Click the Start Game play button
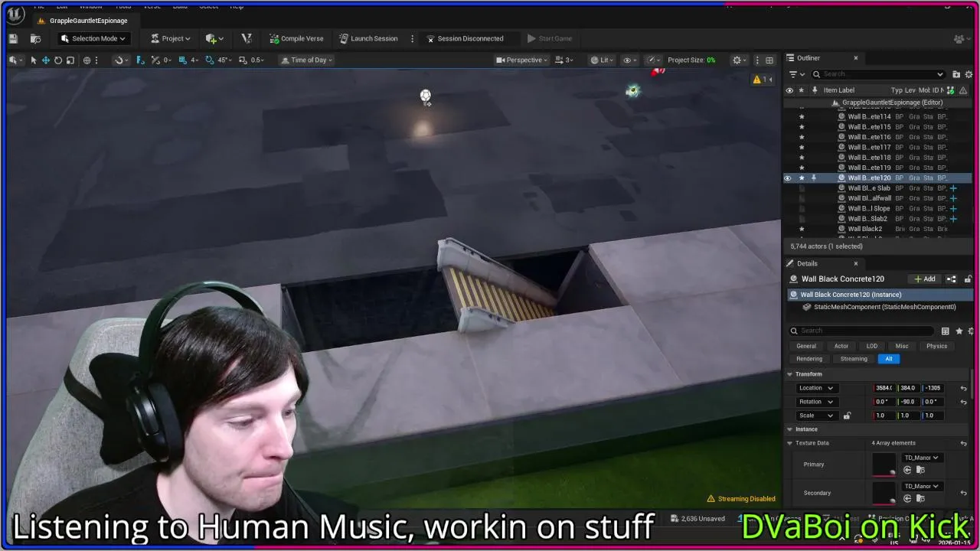This screenshot has height=551, width=980. (549, 38)
